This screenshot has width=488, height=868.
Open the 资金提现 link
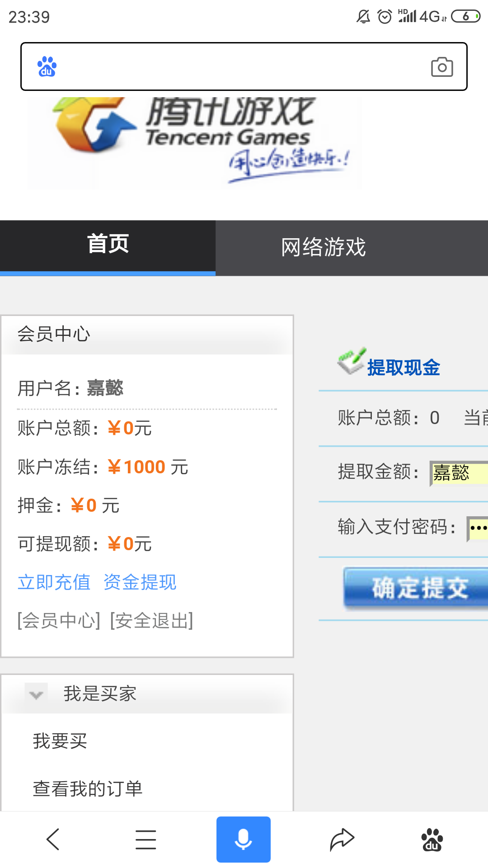pyautogui.click(x=140, y=582)
